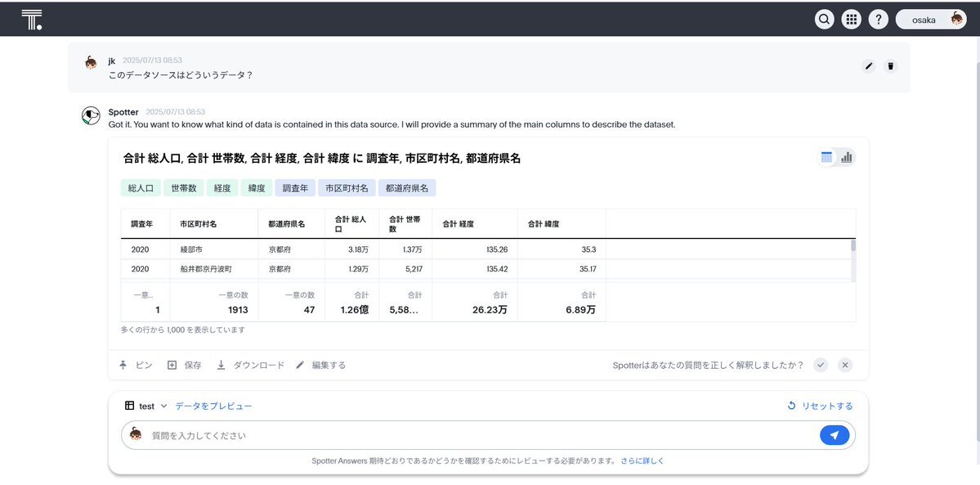Select the 調査年 token chip

click(x=295, y=188)
